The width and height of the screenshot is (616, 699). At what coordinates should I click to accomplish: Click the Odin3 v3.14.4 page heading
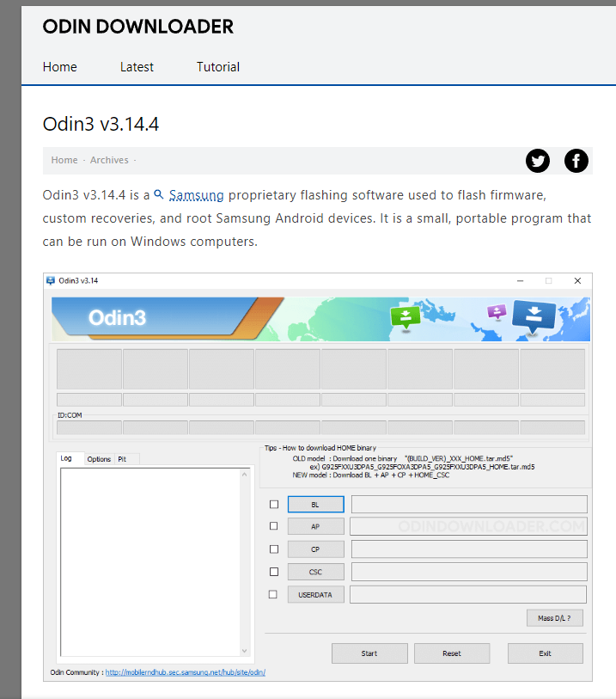pyautogui.click(x=101, y=124)
